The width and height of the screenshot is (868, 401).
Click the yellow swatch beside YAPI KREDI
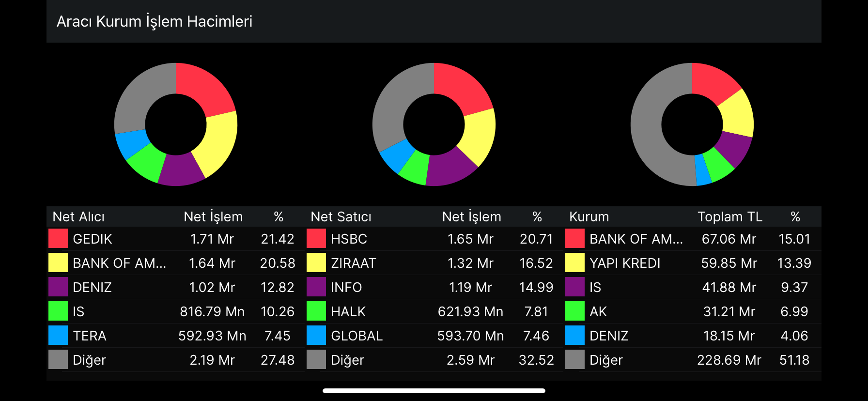pos(574,262)
